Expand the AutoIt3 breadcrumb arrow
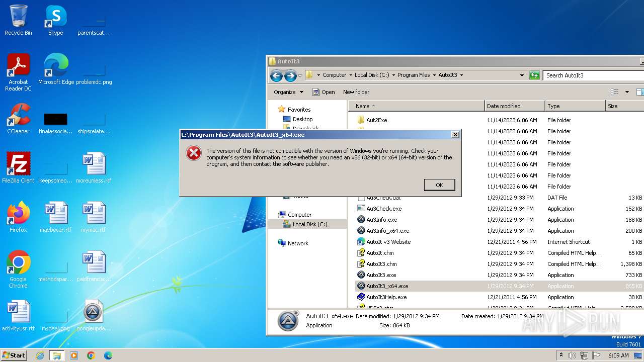This screenshot has height=362, width=644. coord(461,75)
